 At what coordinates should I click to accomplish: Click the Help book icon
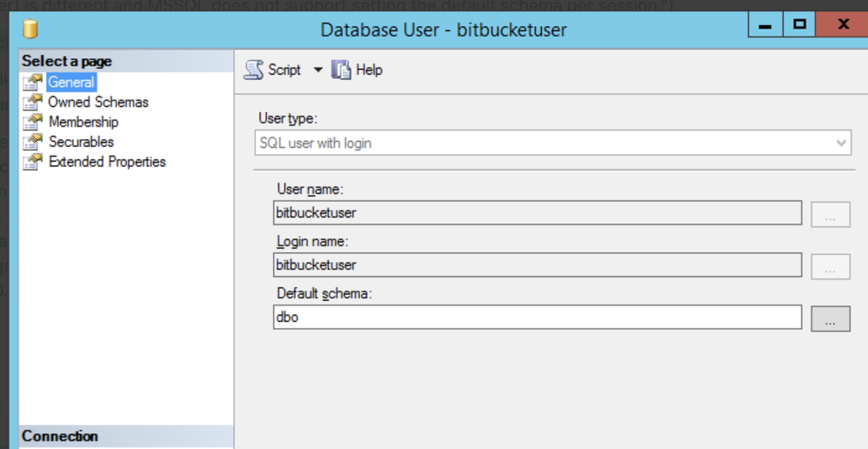click(341, 70)
